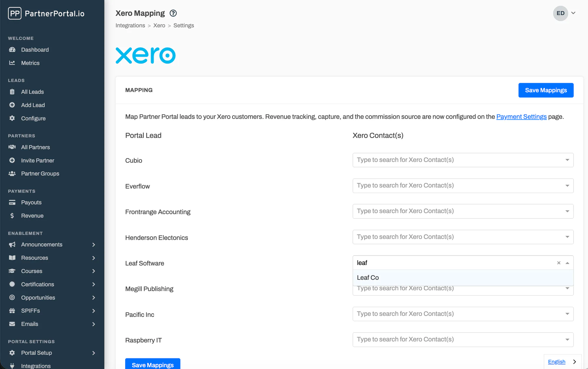Click the Courses graduation cap icon
Viewport: 588px width, 369px height.
pyautogui.click(x=12, y=271)
